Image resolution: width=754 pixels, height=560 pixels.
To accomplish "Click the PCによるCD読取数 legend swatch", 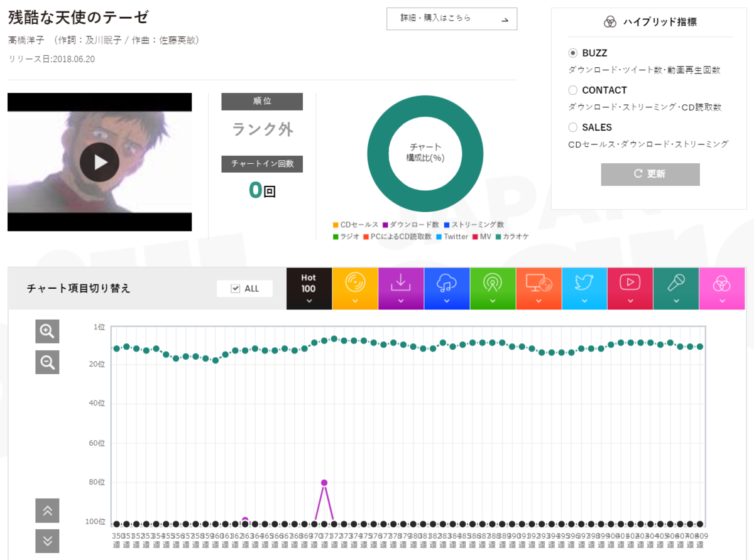I will 366,237.
